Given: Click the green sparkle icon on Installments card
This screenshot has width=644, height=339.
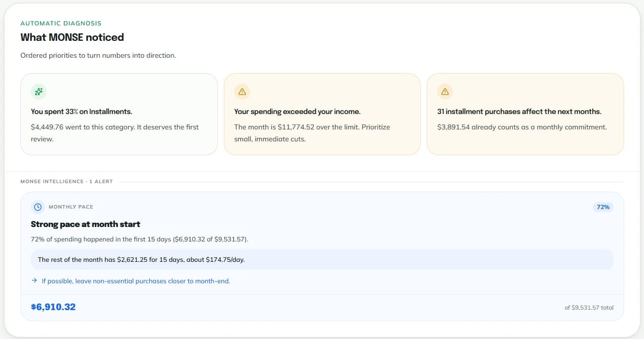Looking at the screenshot, I should point(39,92).
